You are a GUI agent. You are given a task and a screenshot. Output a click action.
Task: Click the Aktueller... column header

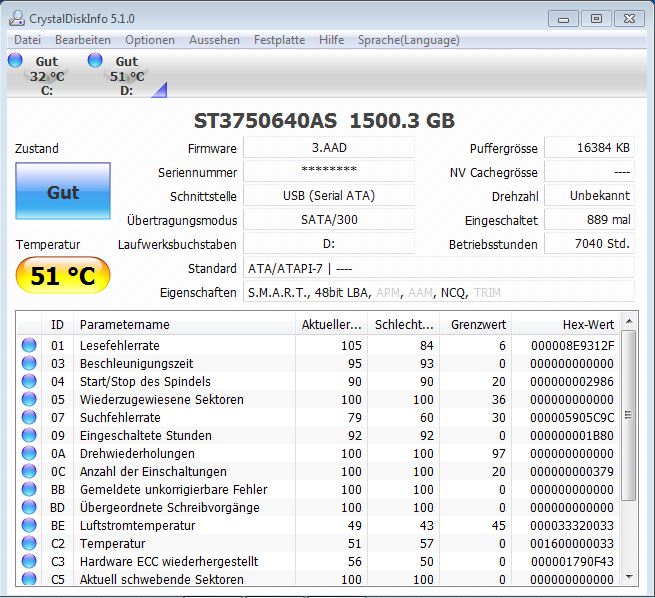click(331, 324)
